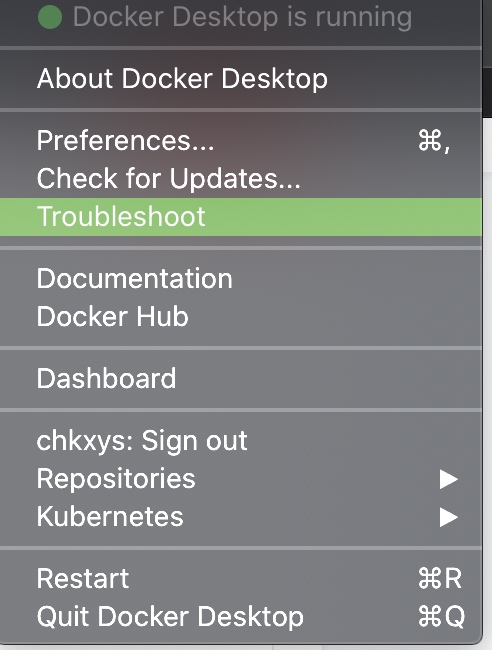Open Preferences… from the Docker menu
The image size is (492, 650).
tap(241, 141)
